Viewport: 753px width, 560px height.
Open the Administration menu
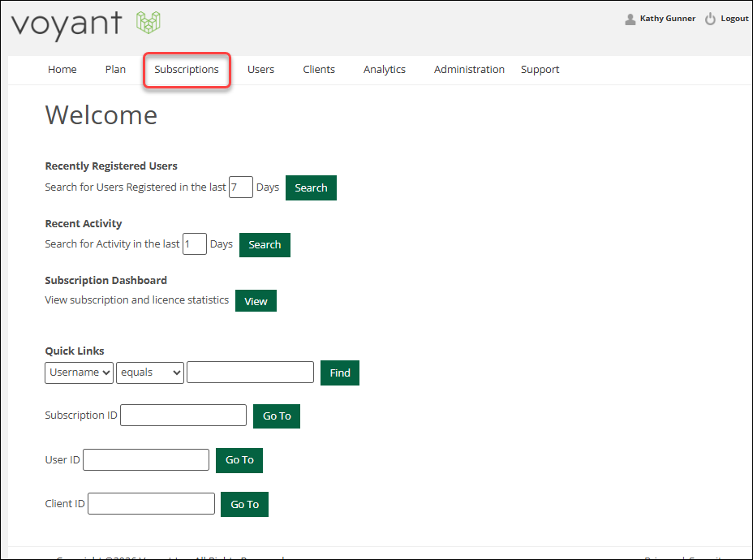(469, 70)
